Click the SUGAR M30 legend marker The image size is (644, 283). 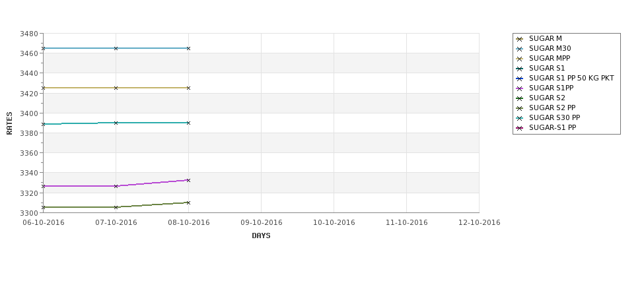pyautogui.click(x=520, y=49)
